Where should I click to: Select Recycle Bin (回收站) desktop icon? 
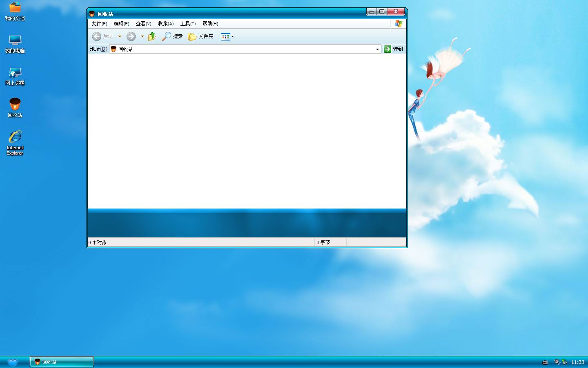tap(15, 108)
